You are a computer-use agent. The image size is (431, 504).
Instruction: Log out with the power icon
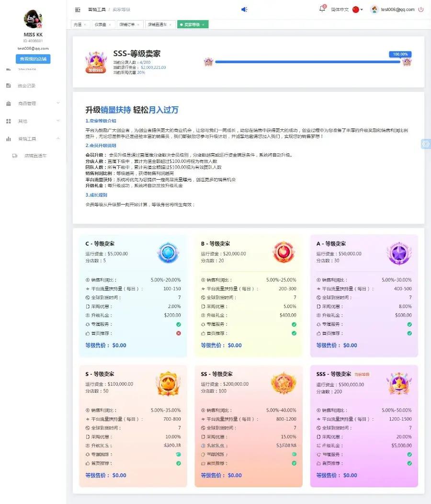coord(421,9)
